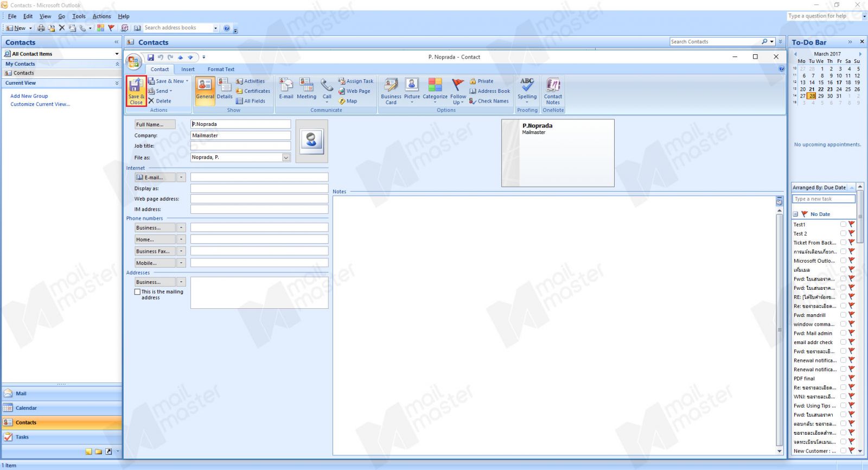Tick the checkbox beside Test 2 task
Image resolution: width=868 pixels, height=470 pixels.
843,233
